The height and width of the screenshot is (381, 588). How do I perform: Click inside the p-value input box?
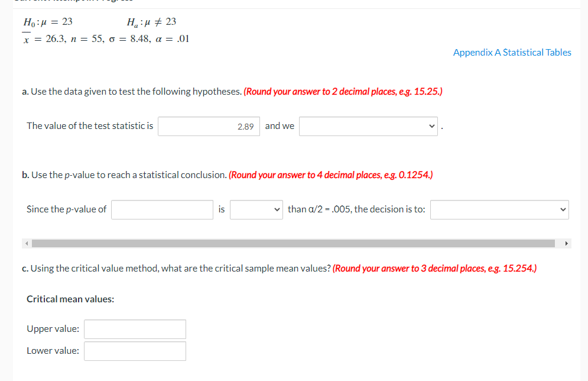tap(161, 209)
